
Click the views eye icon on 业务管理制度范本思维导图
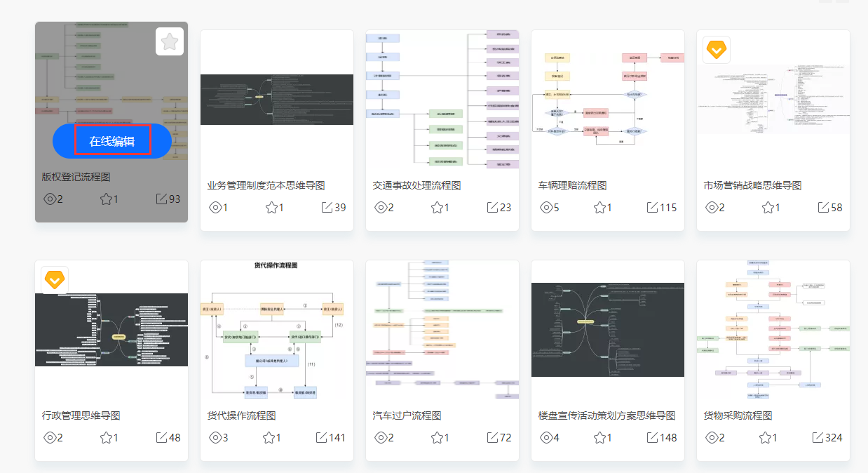(x=215, y=207)
